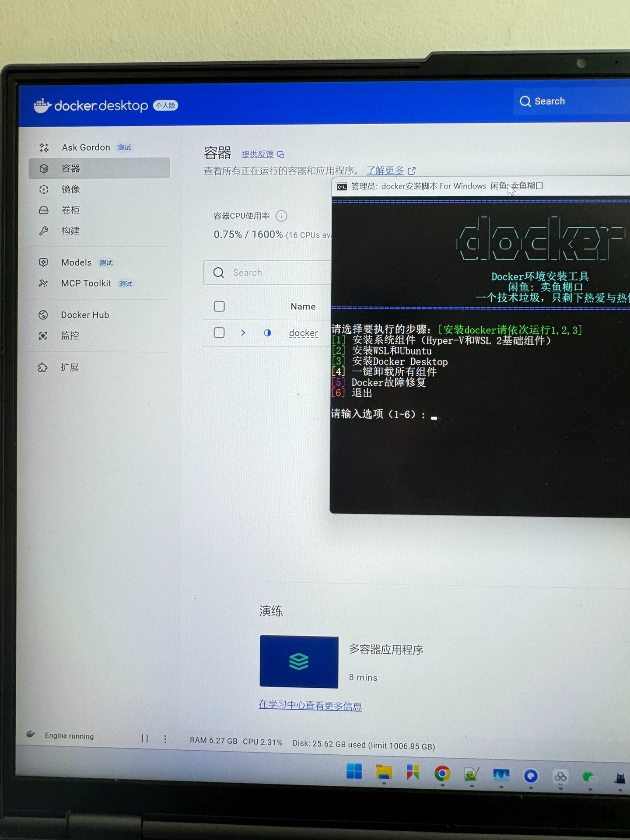Click the CPU 2.31% status text
The height and width of the screenshot is (840, 630).
tap(262, 742)
